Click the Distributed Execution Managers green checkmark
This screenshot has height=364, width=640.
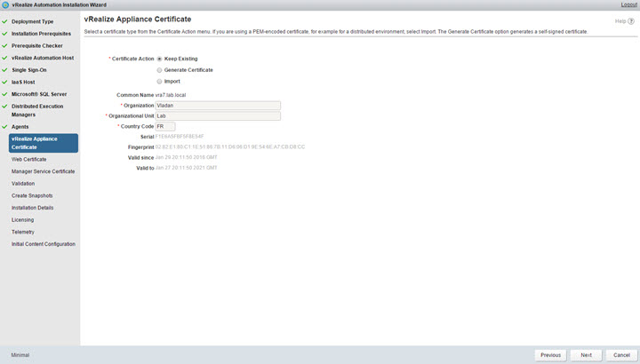(4, 107)
